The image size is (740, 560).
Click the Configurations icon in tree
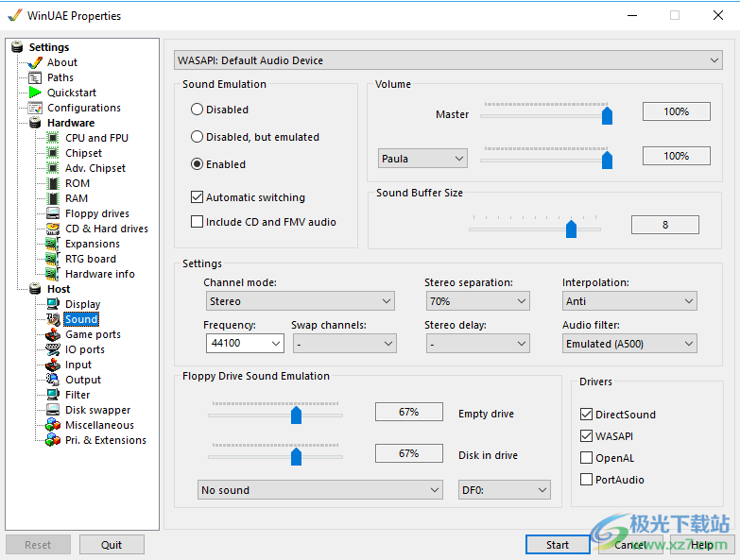pyautogui.click(x=35, y=108)
